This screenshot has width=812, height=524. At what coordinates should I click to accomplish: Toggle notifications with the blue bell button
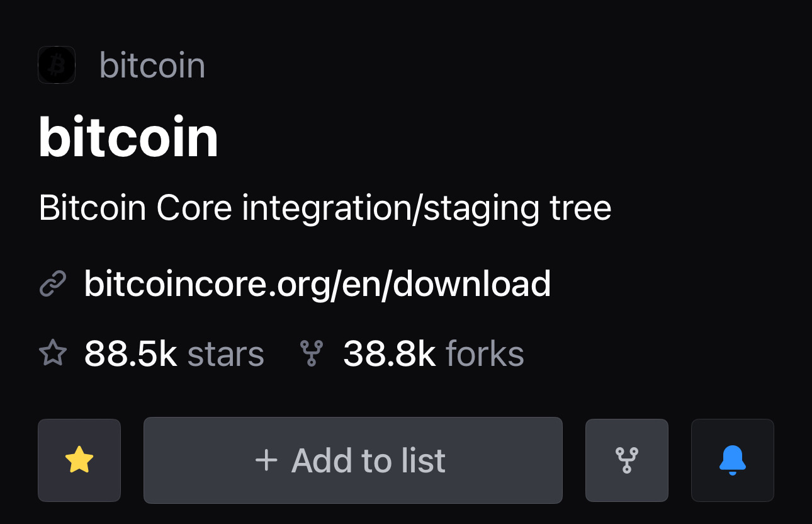(733, 460)
